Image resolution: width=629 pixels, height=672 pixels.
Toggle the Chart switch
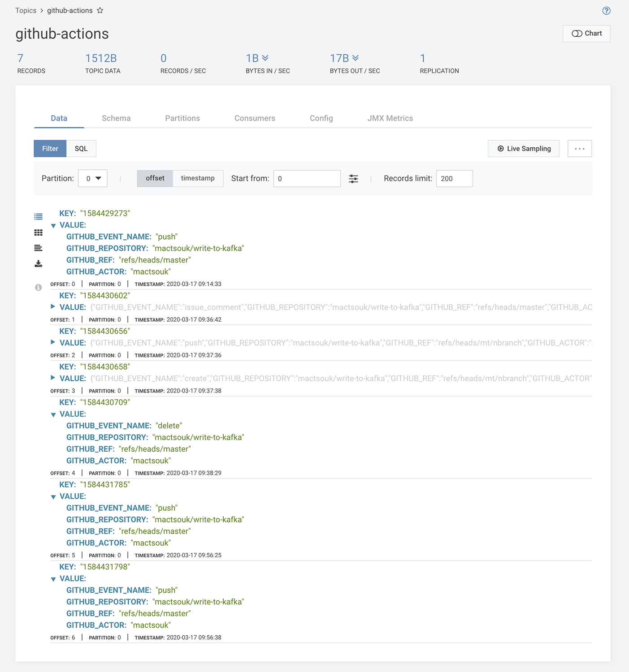coord(586,34)
